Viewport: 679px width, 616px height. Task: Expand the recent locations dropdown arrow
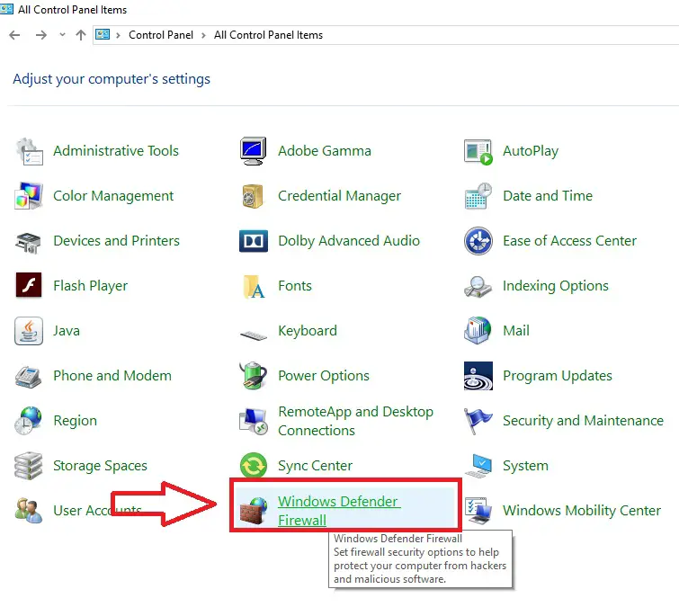coord(62,35)
